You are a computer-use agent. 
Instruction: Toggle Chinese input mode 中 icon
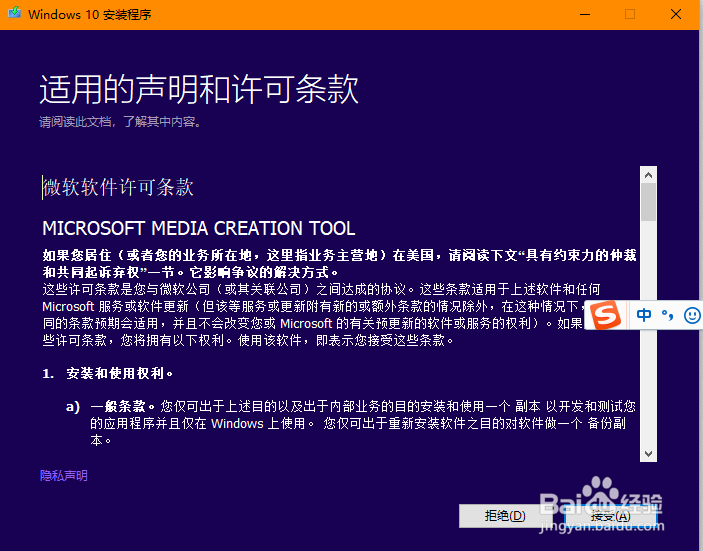pos(644,315)
